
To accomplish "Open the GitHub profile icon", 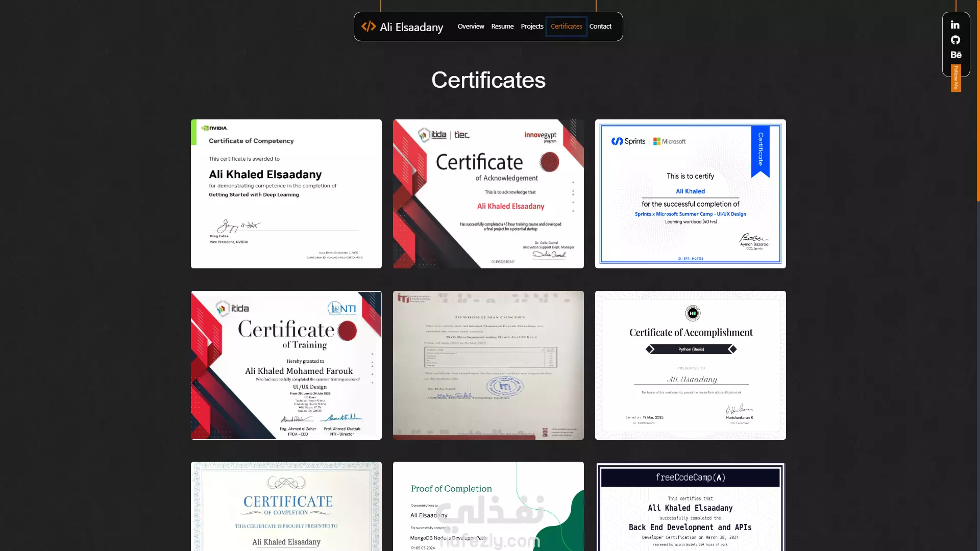I will (955, 40).
